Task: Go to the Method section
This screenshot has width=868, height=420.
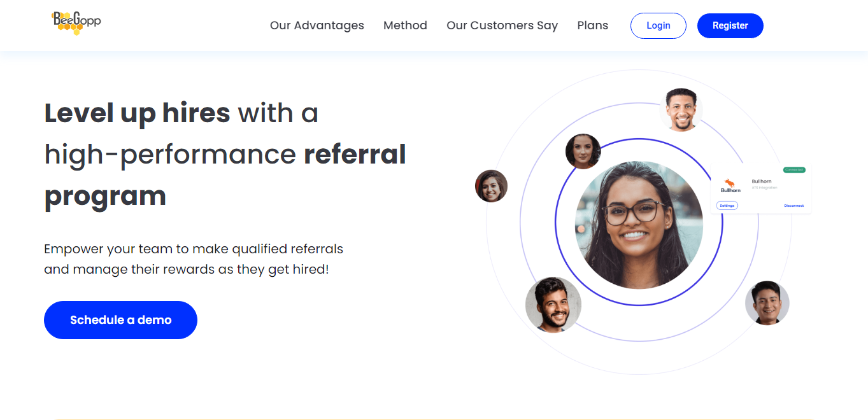Action: pos(405,25)
